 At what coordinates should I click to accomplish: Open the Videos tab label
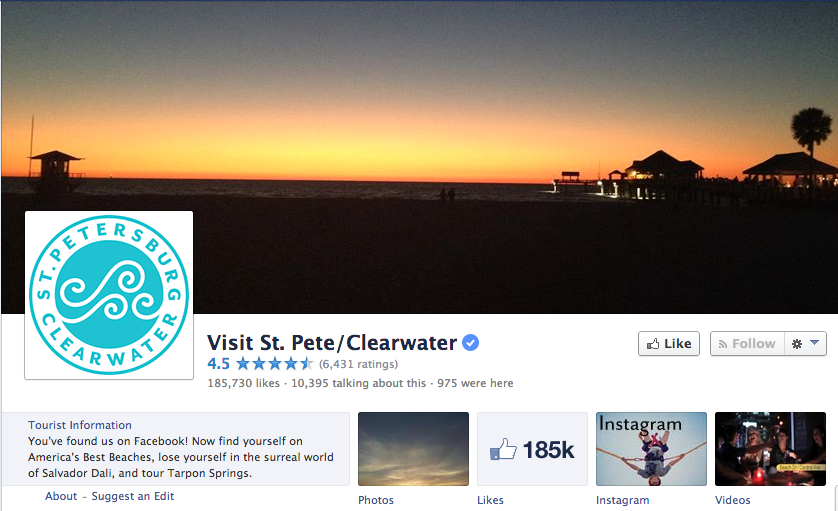(x=733, y=500)
